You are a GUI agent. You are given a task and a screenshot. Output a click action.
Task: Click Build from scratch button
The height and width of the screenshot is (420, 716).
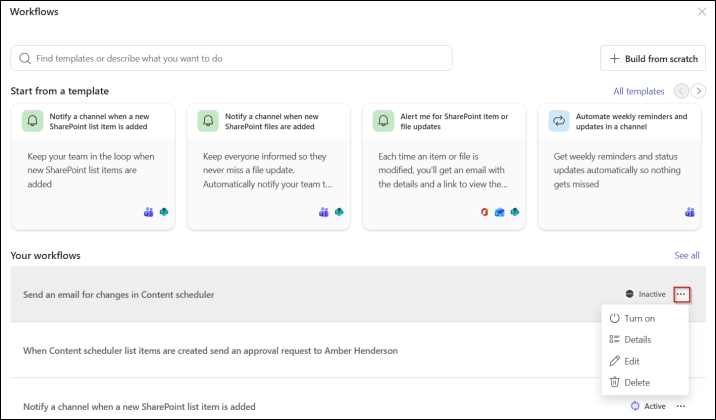tap(653, 58)
